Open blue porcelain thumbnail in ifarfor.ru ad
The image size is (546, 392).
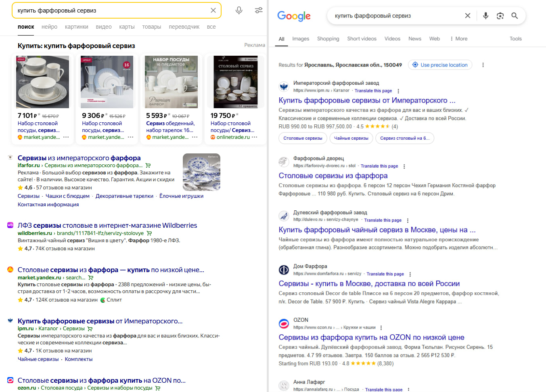click(201, 172)
